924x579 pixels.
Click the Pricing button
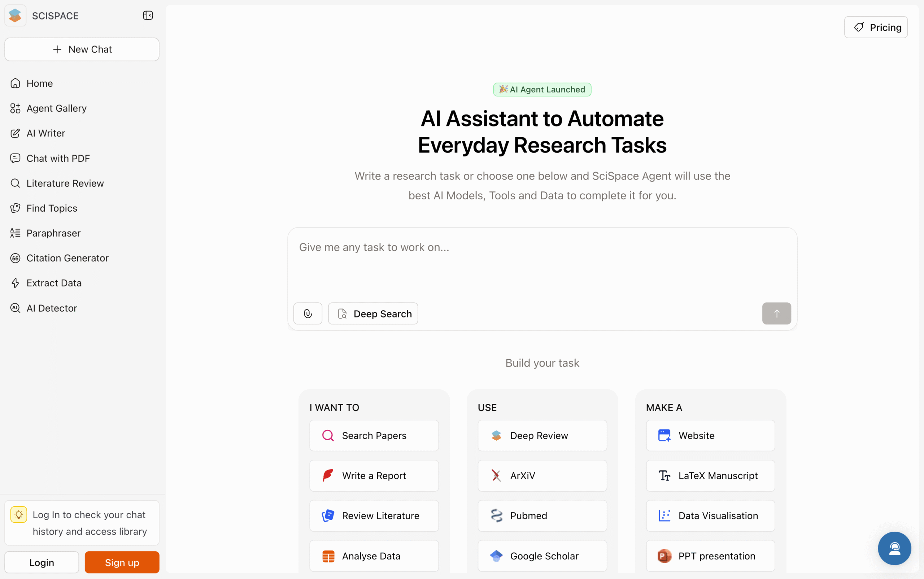tap(876, 27)
